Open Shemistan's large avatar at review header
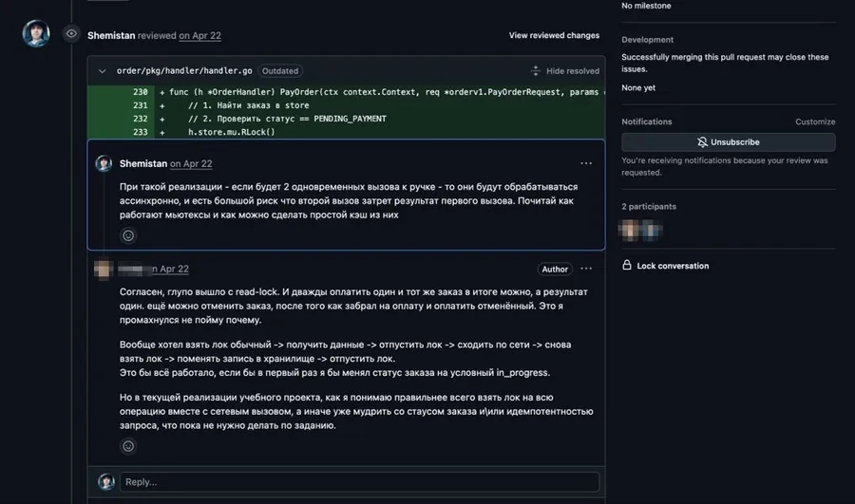855x504 pixels. point(36,34)
